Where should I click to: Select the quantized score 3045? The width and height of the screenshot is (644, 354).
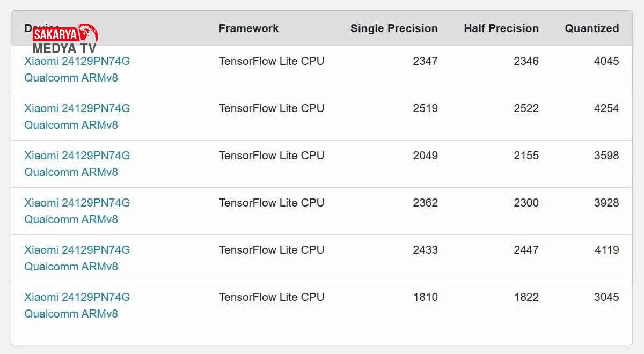[606, 297]
